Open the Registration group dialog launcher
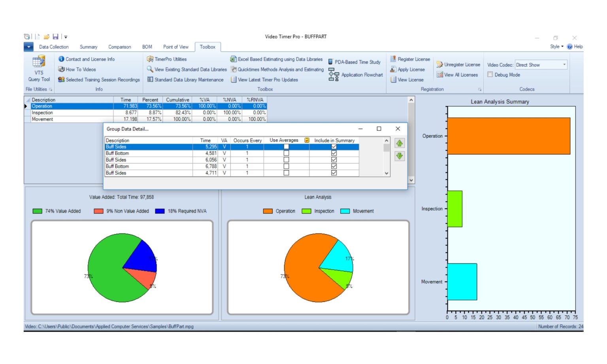Viewport: 607px width, 364px height. 480,89
